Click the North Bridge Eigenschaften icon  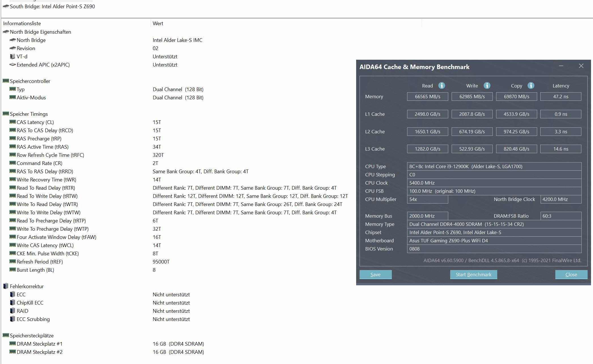coord(6,32)
